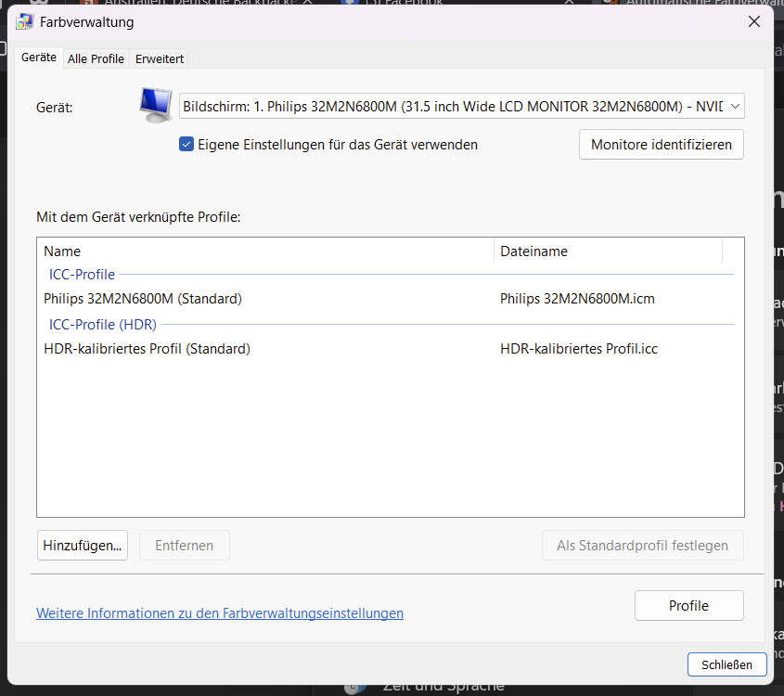Screen dimensions: 784x696
Task: Click the Hinzufügen... button
Action: pyautogui.click(x=83, y=545)
